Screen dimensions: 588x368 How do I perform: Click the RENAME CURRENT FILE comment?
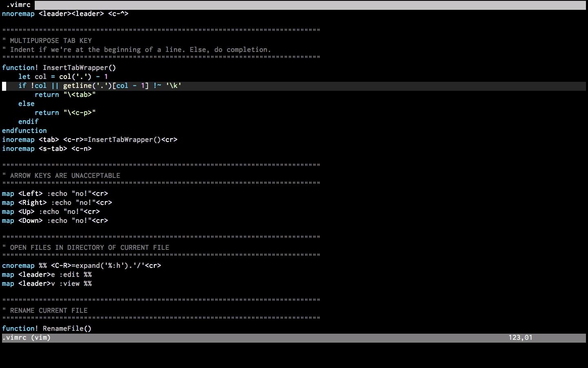45,310
